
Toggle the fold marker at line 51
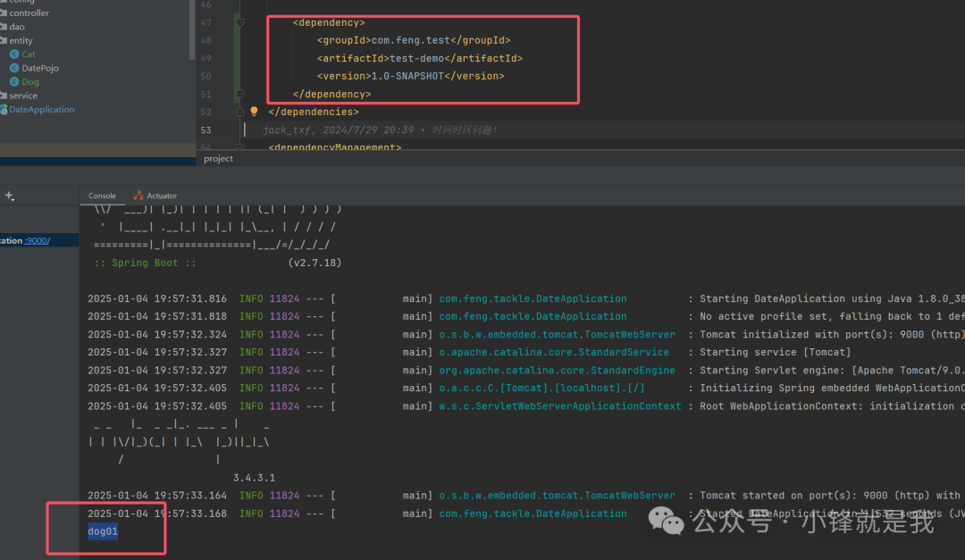click(x=240, y=94)
